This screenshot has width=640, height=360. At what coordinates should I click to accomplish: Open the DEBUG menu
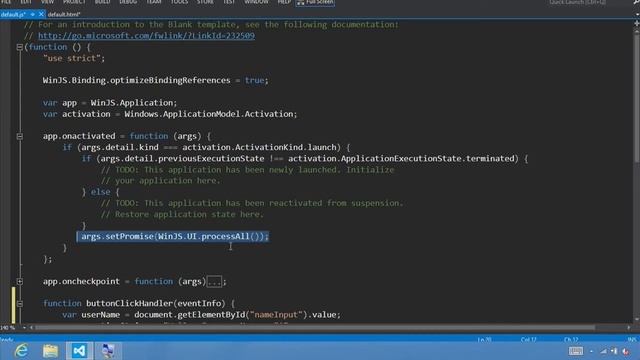click(x=128, y=2)
